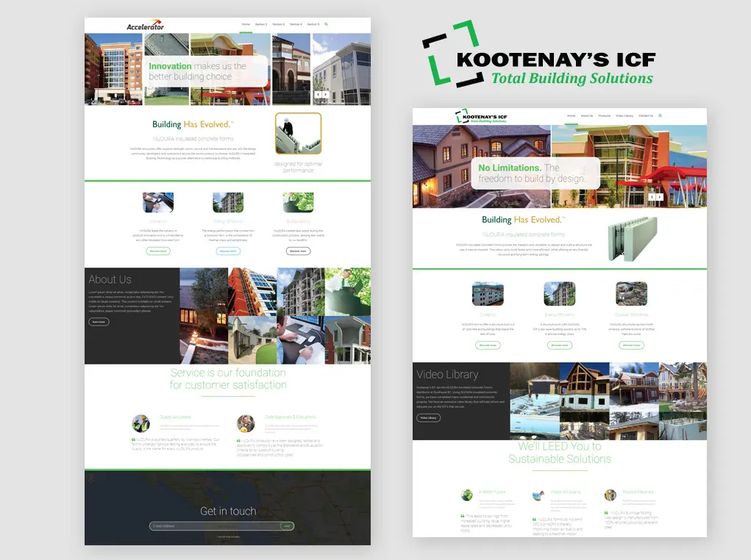The height and width of the screenshot is (560, 751).
Task: Click the A Better Future globe icon
Action: [x=467, y=495]
